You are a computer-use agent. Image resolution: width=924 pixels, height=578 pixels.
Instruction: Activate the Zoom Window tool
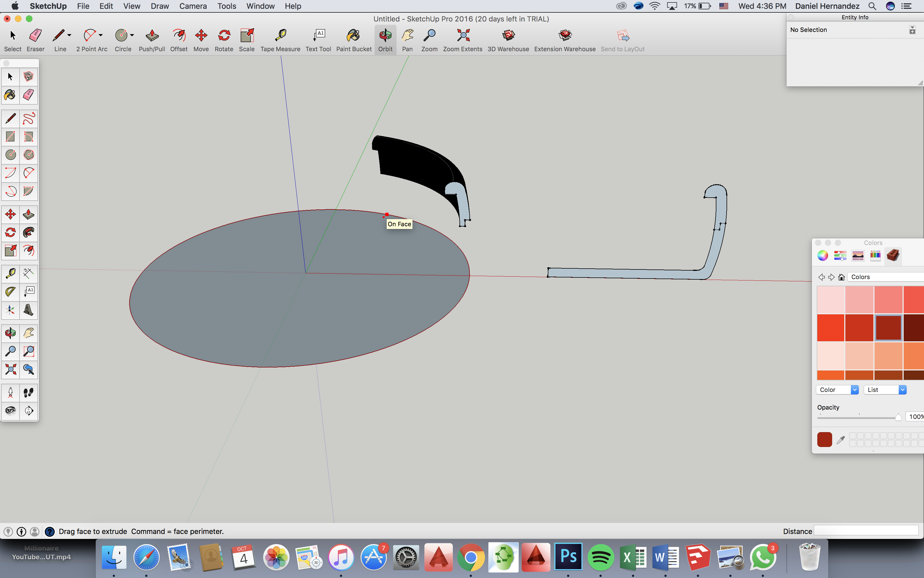29,351
